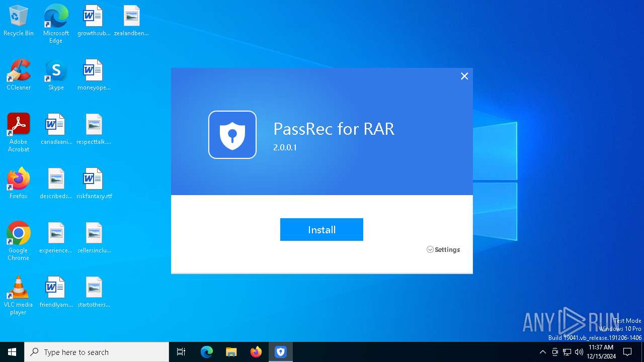Open Skype desktop shortcut
This screenshot has height=362, width=644.
[x=56, y=75]
